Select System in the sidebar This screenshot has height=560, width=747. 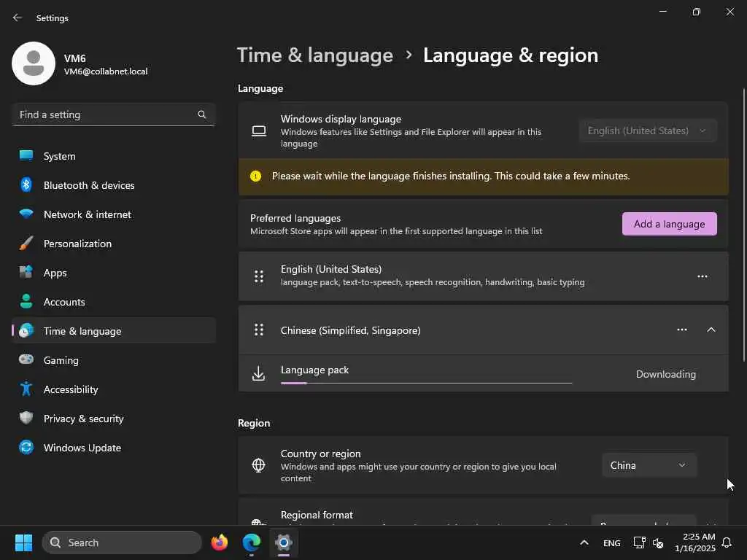[x=114, y=156]
